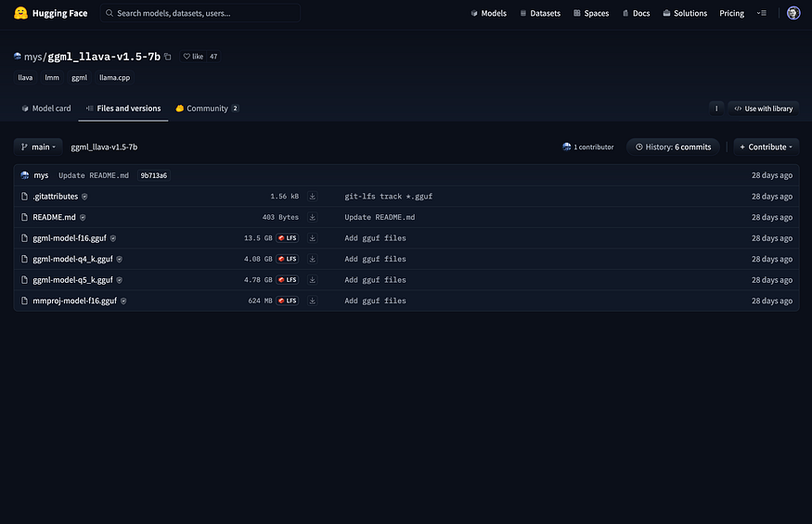The height and width of the screenshot is (524, 812).
Task: Select the llava tag
Action: point(25,78)
